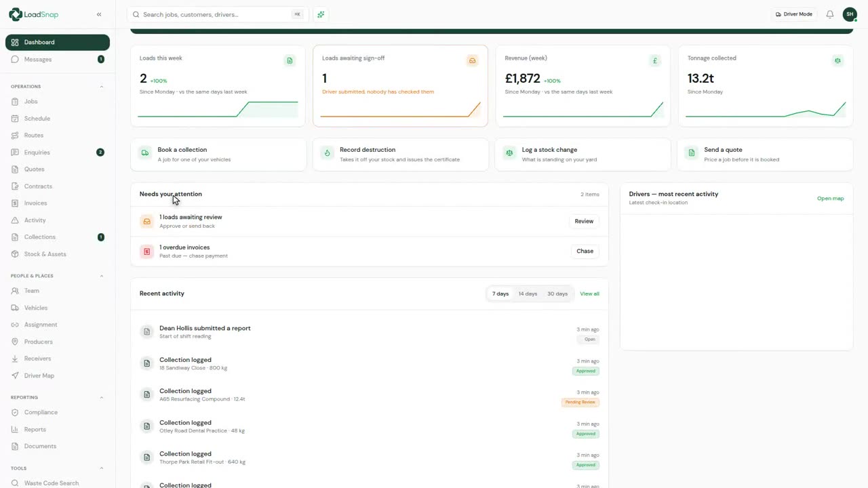This screenshot has width=868, height=488.
Task: Switch to Driver Mode
Action: point(794,14)
